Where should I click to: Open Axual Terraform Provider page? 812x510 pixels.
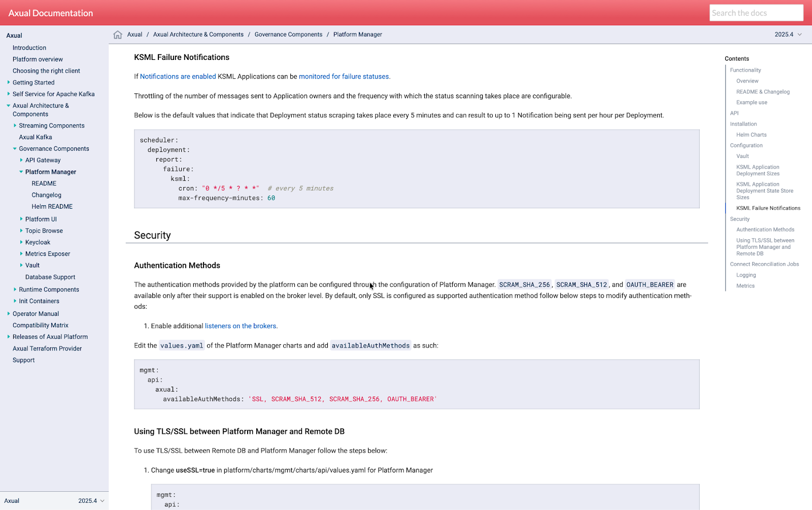pyautogui.click(x=47, y=349)
